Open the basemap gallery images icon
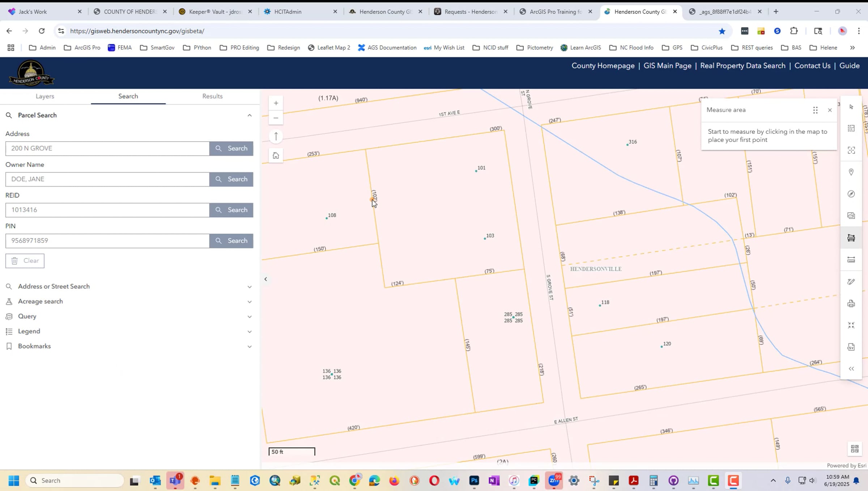 point(851,215)
